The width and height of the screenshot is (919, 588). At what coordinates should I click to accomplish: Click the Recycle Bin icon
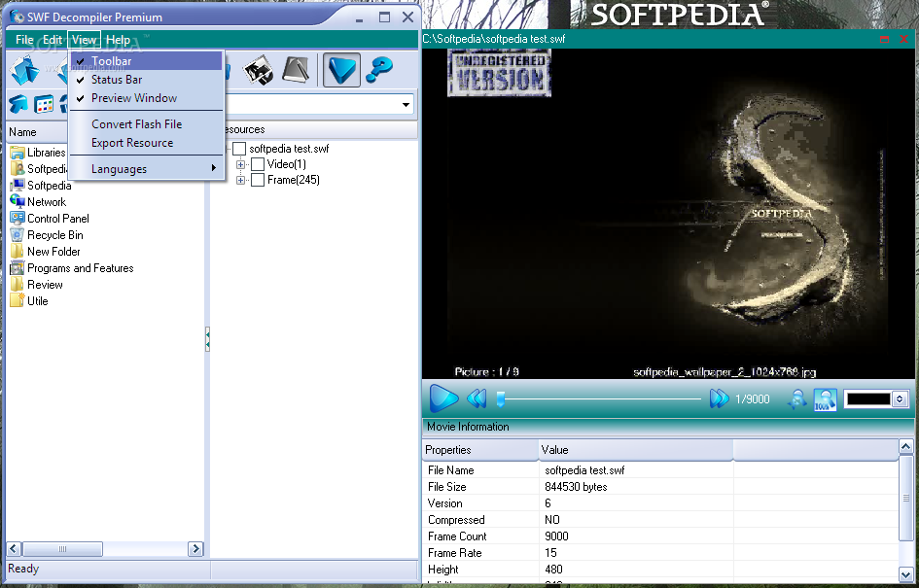click(18, 235)
